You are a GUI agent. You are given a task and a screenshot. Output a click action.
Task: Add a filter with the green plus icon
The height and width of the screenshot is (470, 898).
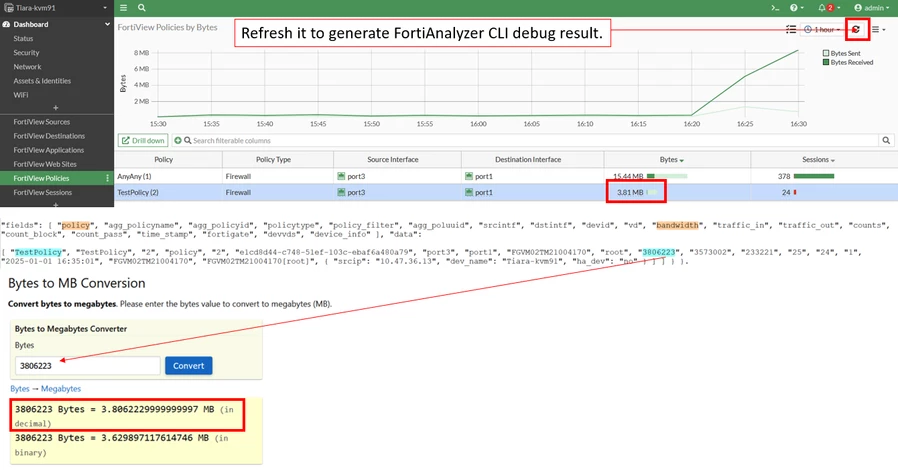[178, 140]
